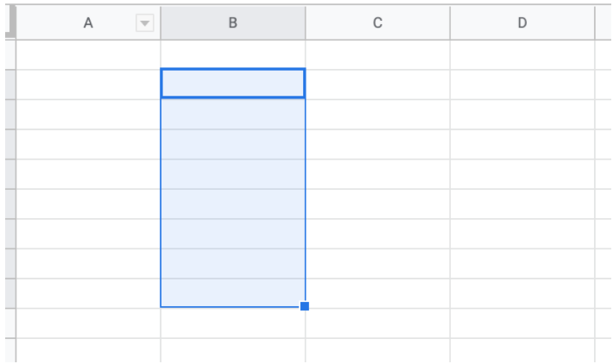Screen dimensions: 613x364
Task: Open the column A dropdown arrow
Action: [x=145, y=23]
